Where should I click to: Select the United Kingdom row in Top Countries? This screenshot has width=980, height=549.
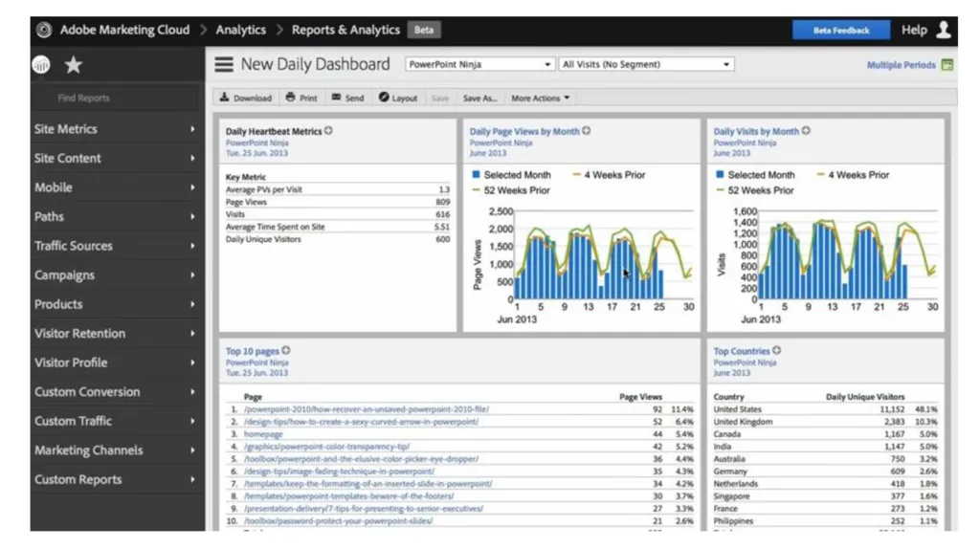pos(825,422)
